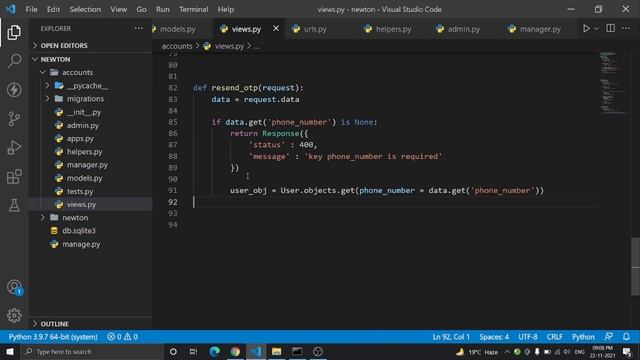Click the Windows search box

[x=92, y=351]
